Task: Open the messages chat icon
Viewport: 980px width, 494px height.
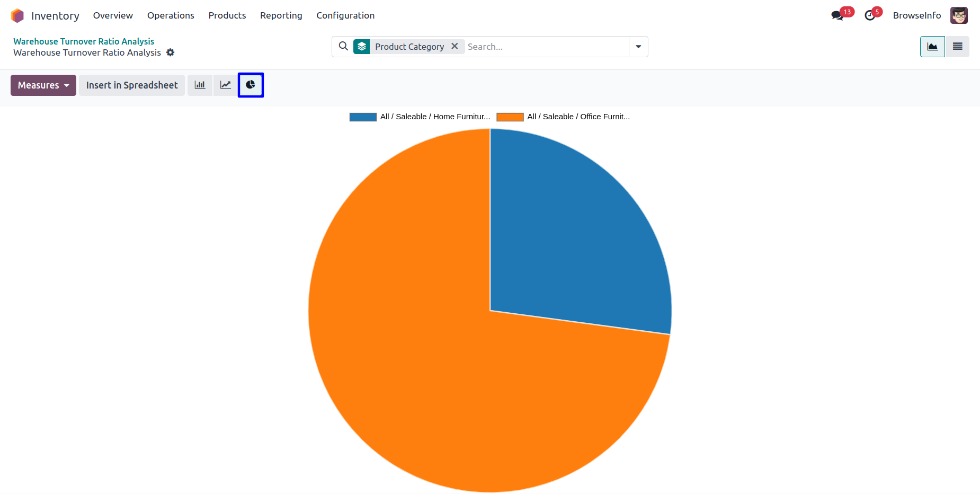Action: [837, 15]
